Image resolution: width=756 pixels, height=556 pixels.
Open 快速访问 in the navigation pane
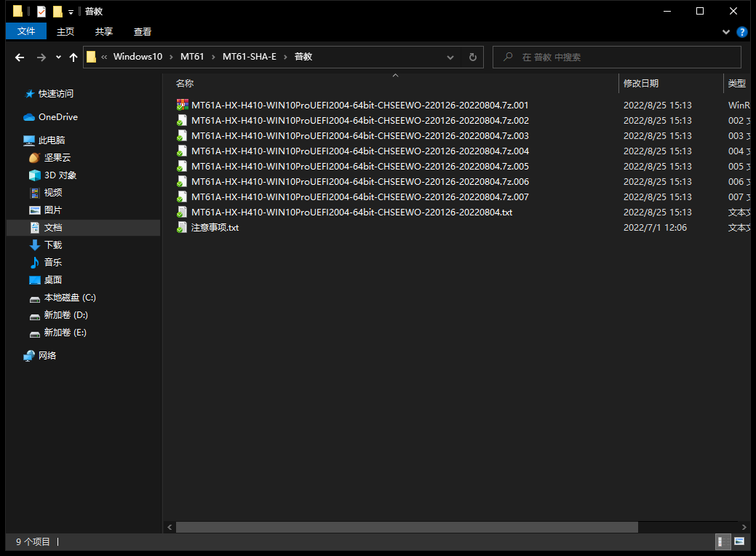pos(56,94)
